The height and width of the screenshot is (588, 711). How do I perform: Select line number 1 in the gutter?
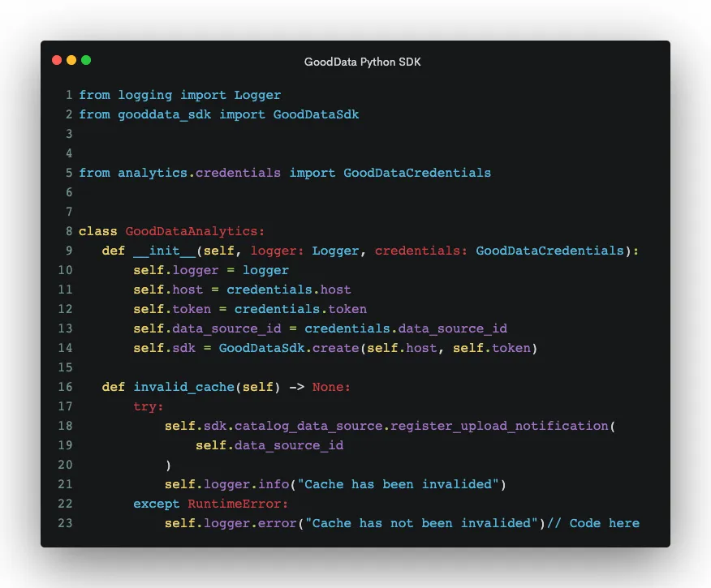pos(69,95)
